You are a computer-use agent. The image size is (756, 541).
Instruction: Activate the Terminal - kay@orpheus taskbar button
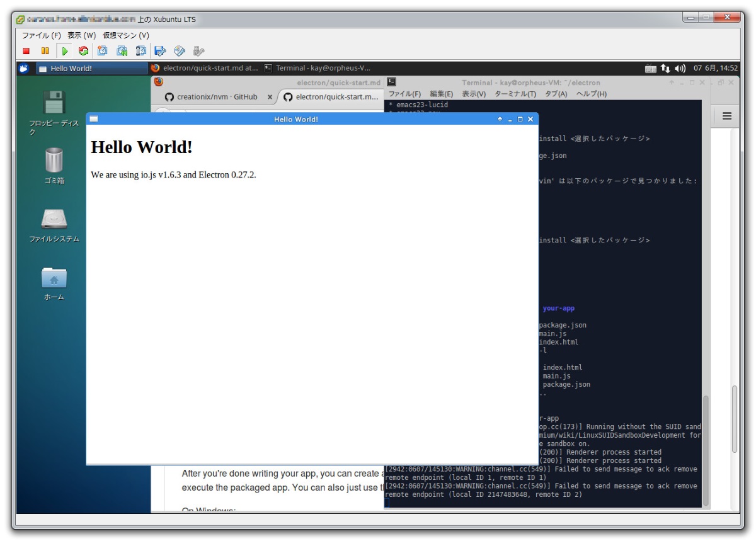coord(318,68)
